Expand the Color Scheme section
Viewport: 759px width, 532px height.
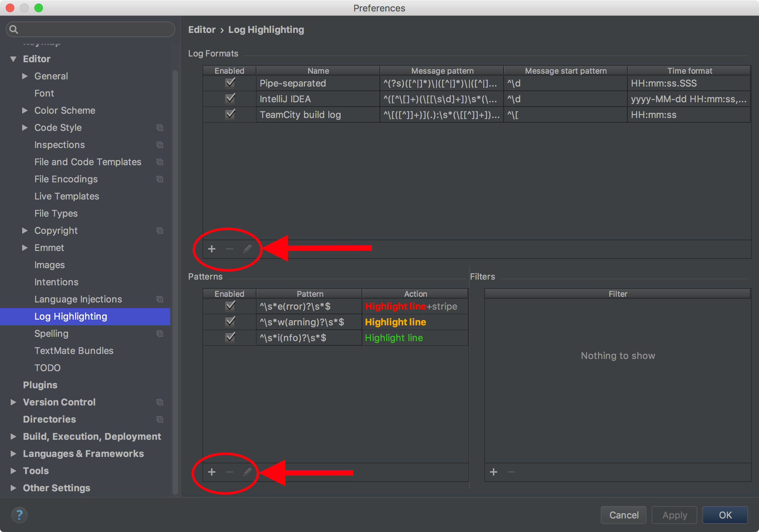[x=25, y=110]
